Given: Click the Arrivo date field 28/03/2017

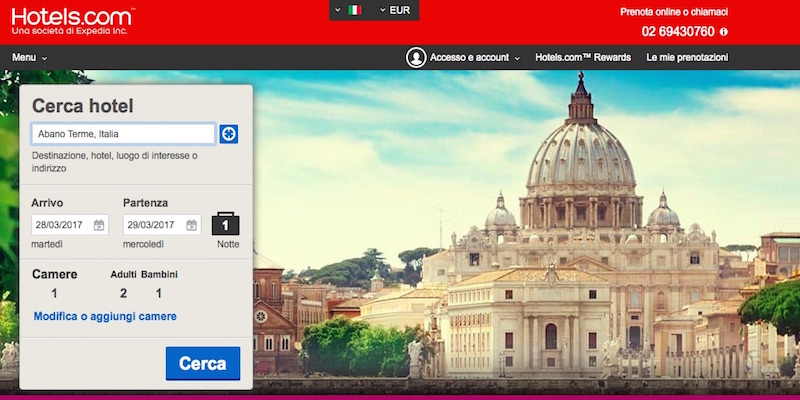Looking at the screenshot, I should (x=70, y=225).
